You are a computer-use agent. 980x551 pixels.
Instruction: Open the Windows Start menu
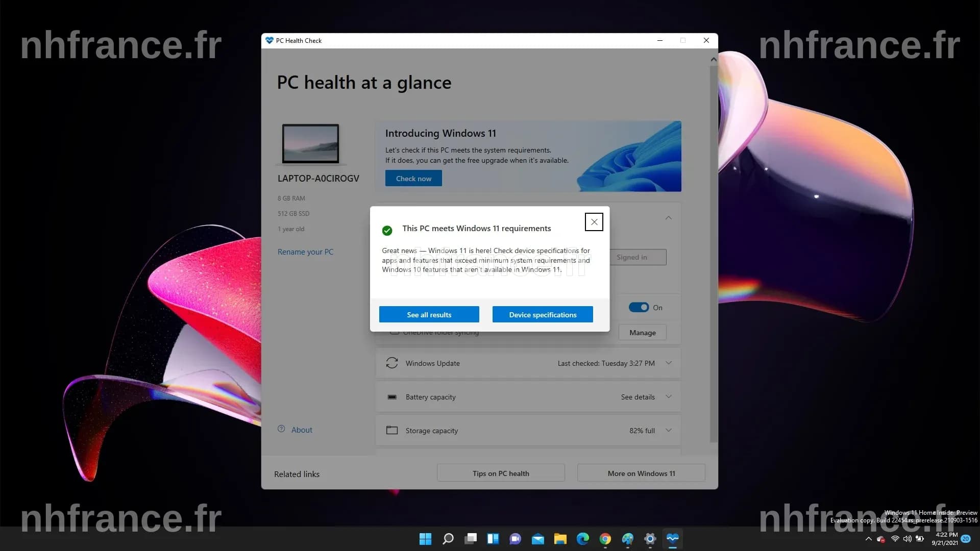(x=425, y=539)
